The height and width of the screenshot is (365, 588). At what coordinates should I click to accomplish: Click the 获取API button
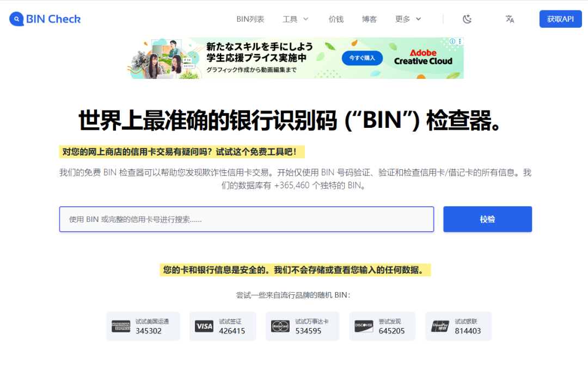click(x=560, y=18)
